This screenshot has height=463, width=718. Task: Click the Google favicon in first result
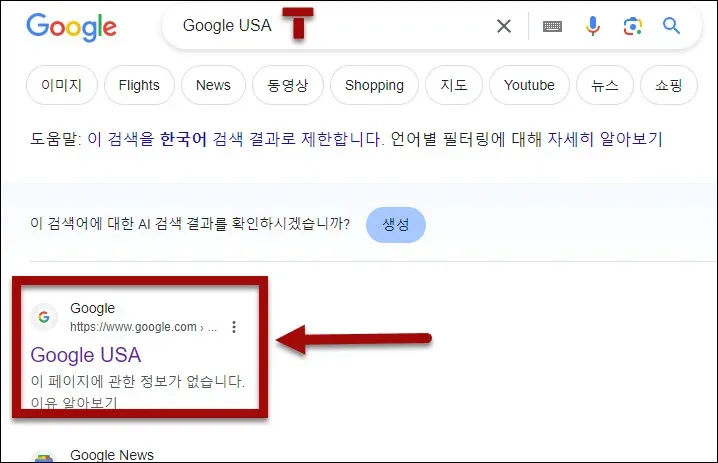[44, 317]
